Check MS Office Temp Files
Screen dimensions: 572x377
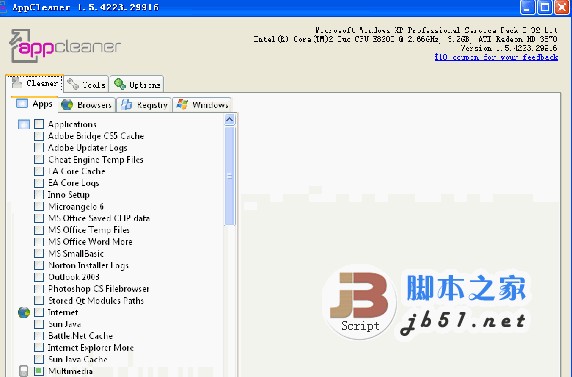(x=39, y=230)
